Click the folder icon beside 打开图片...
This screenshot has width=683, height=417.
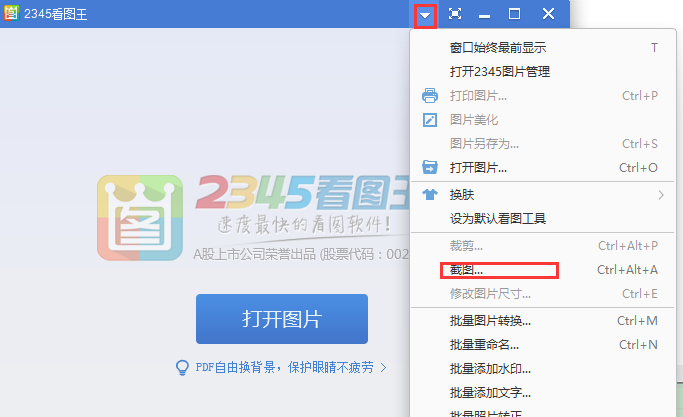[430, 167]
